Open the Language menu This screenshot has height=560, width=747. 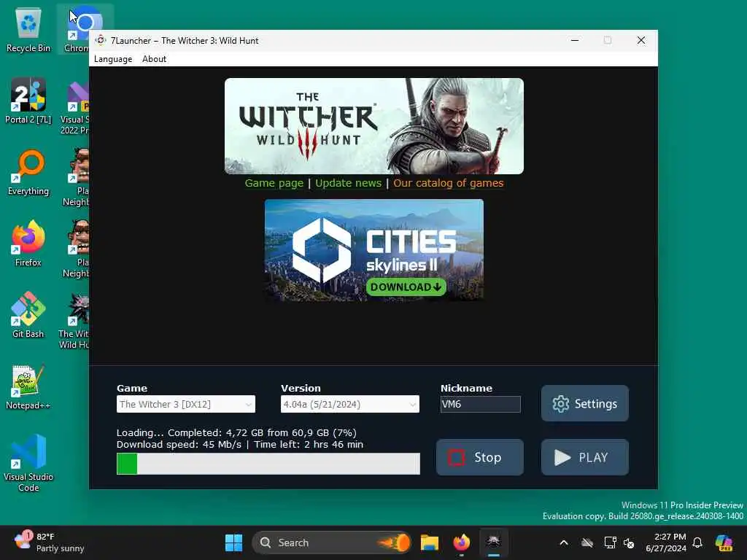pyautogui.click(x=113, y=59)
